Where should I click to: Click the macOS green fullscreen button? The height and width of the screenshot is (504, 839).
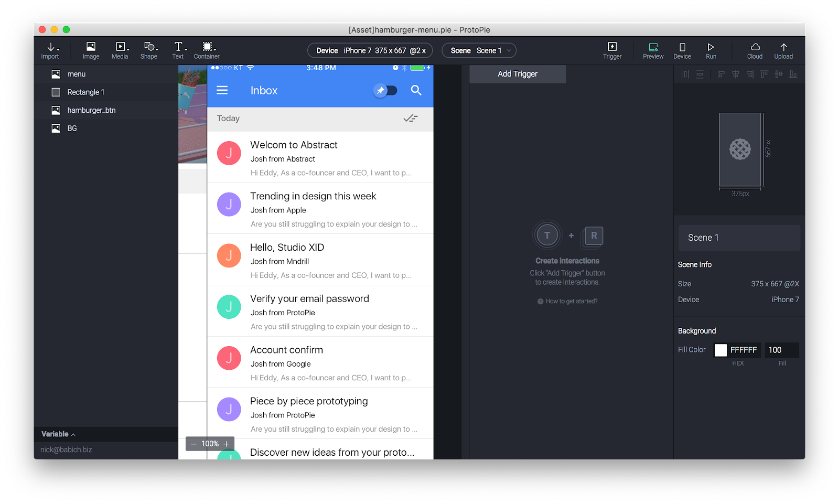point(66,30)
